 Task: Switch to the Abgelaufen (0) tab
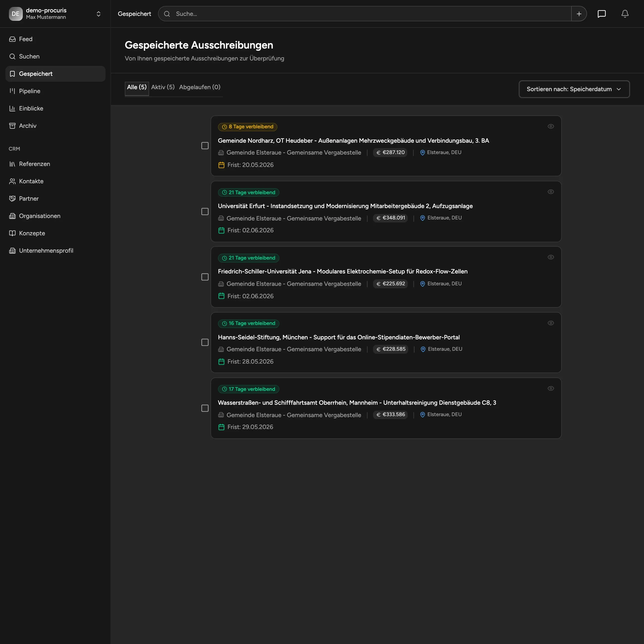click(200, 87)
